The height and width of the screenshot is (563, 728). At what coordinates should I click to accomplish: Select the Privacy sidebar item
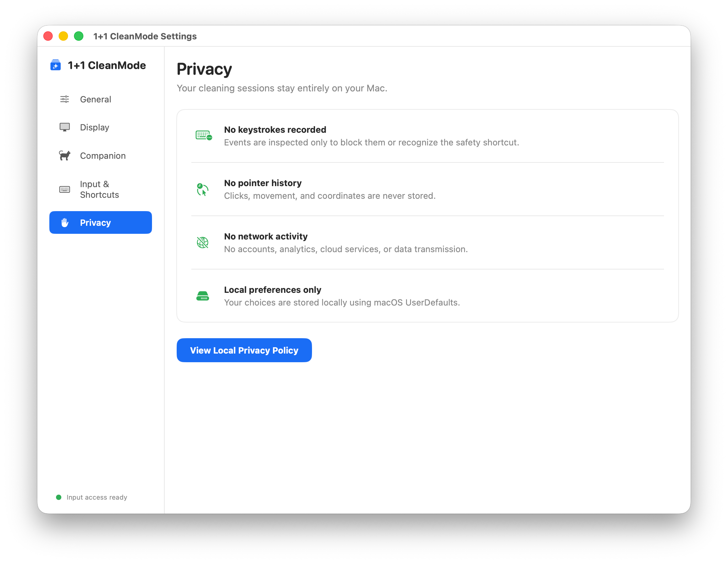pyautogui.click(x=101, y=222)
